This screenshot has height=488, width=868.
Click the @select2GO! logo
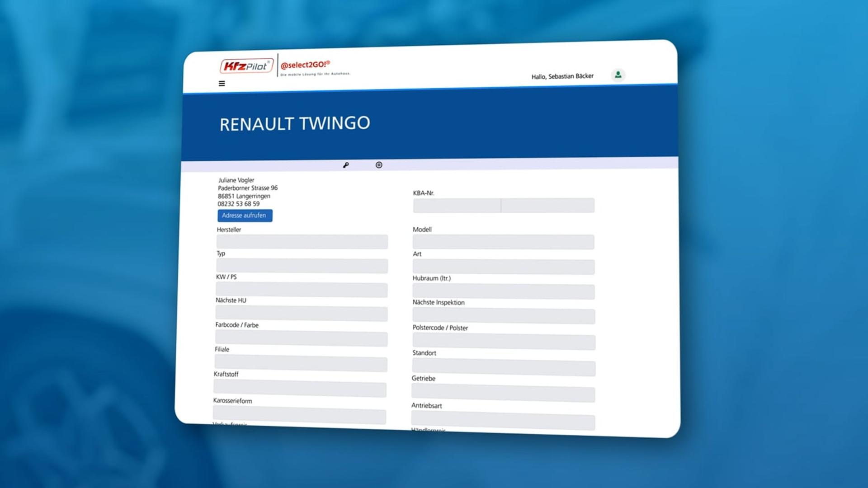click(x=315, y=67)
